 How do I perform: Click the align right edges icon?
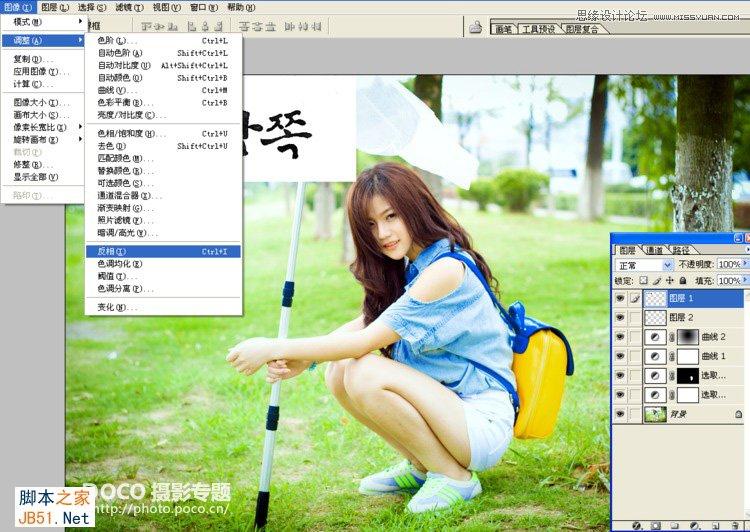[x=219, y=26]
